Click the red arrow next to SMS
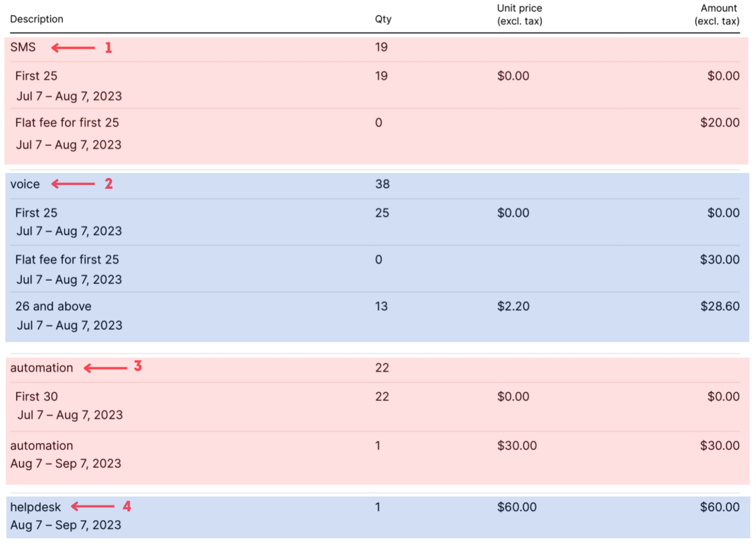Viewport: 756px width, 547px height. [x=73, y=48]
